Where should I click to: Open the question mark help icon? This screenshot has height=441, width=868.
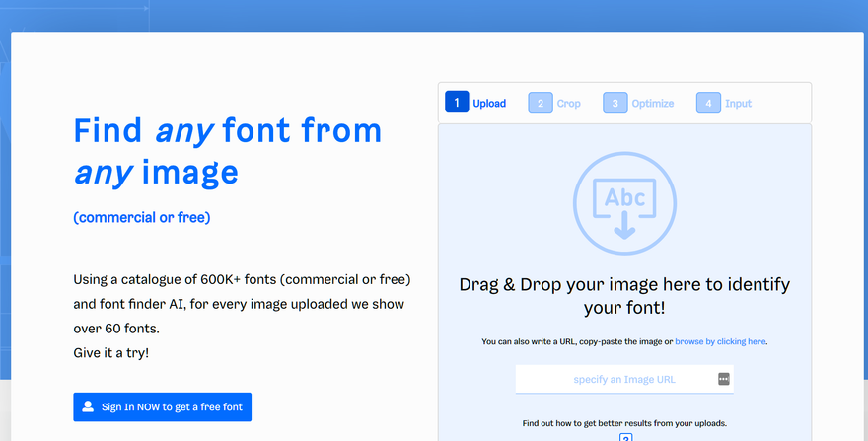coord(625,437)
